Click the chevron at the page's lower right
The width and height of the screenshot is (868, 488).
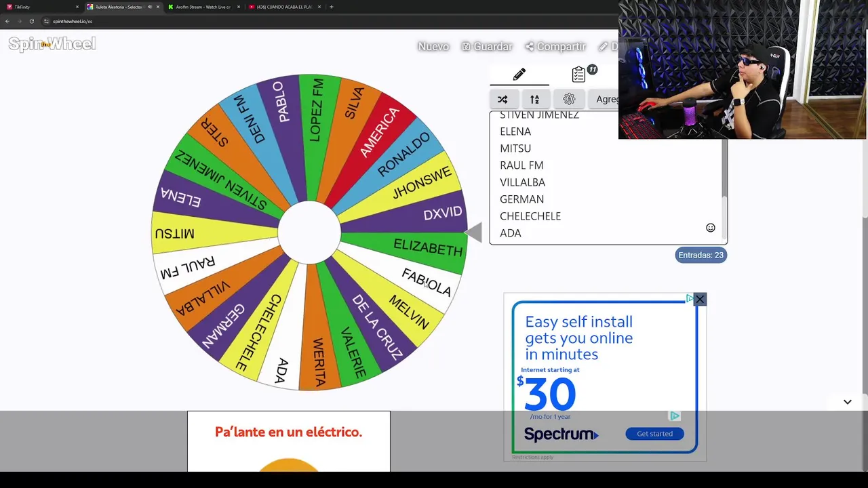pyautogui.click(x=848, y=402)
